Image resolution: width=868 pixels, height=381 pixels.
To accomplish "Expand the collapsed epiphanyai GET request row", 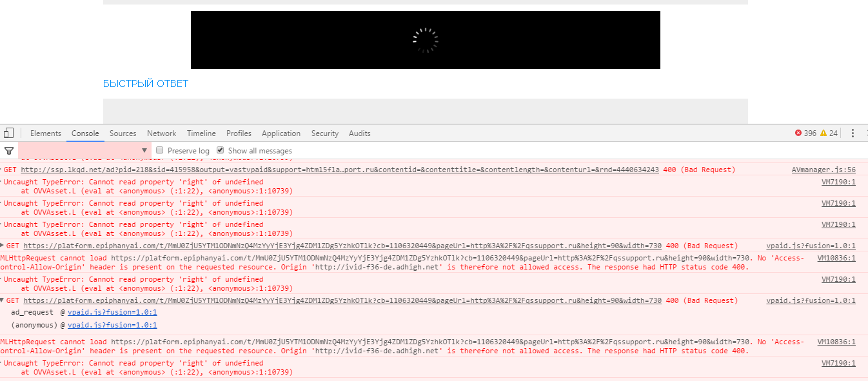I will pyautogui.click(x=2, y=246).
